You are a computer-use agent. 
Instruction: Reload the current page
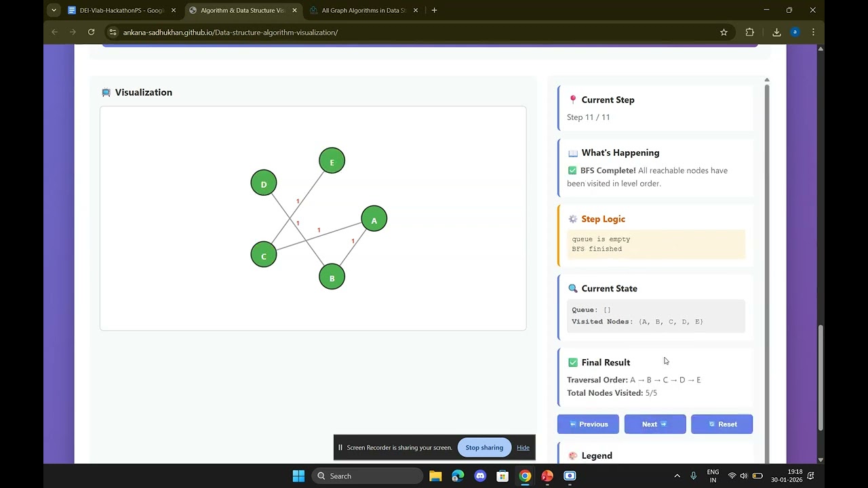click(x=91, y=32)
